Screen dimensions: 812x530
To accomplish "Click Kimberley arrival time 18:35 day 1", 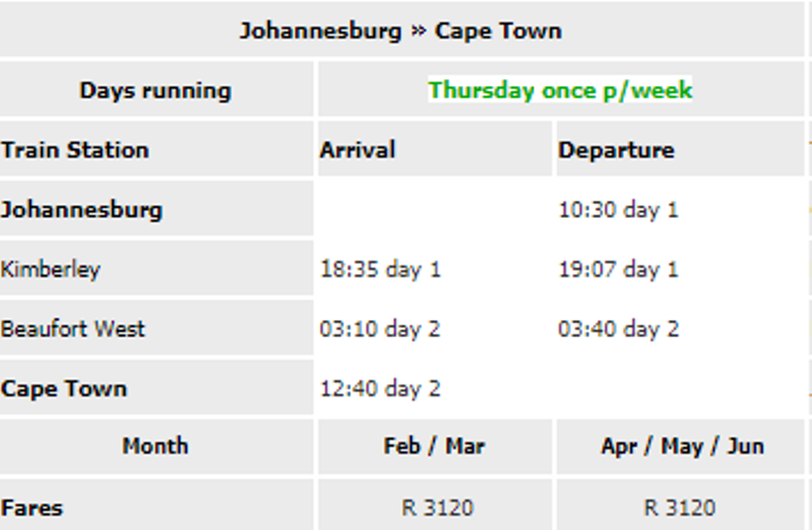I will pos(380,269).
